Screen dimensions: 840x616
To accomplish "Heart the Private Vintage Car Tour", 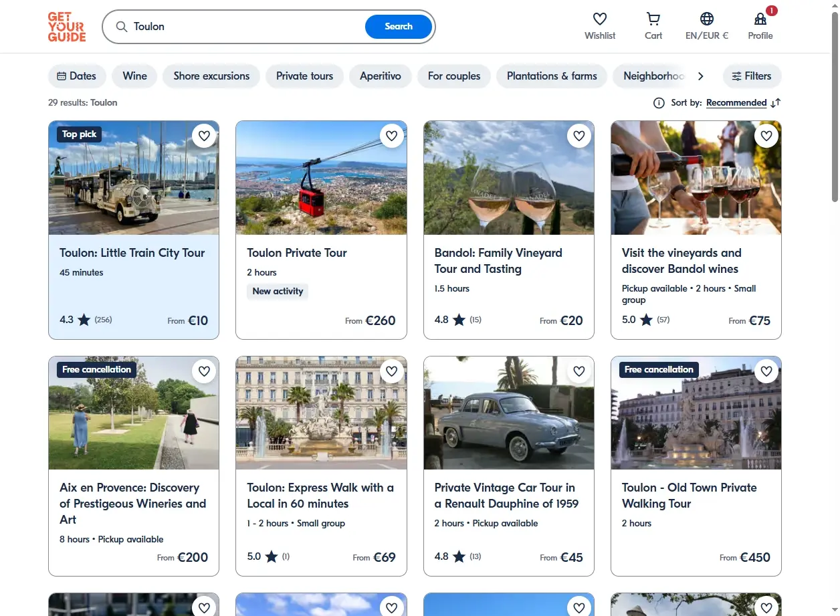I will tap(579, 371).
